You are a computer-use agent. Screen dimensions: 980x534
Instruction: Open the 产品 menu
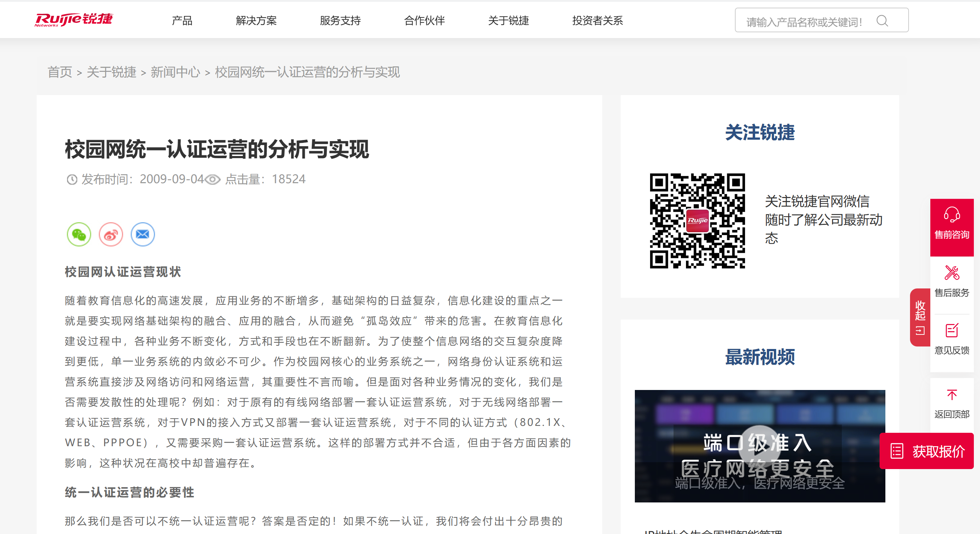[x=182, y=21]
